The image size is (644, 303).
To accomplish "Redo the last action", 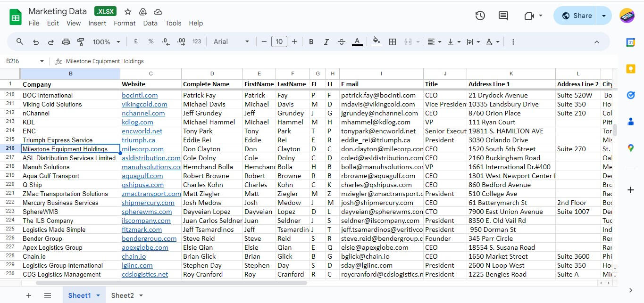I will tap(51, 41).
